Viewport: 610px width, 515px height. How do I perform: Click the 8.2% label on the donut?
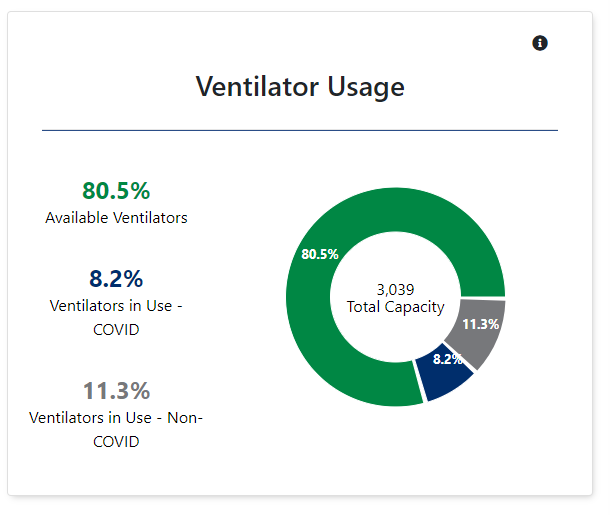click(x=447, y=359)
